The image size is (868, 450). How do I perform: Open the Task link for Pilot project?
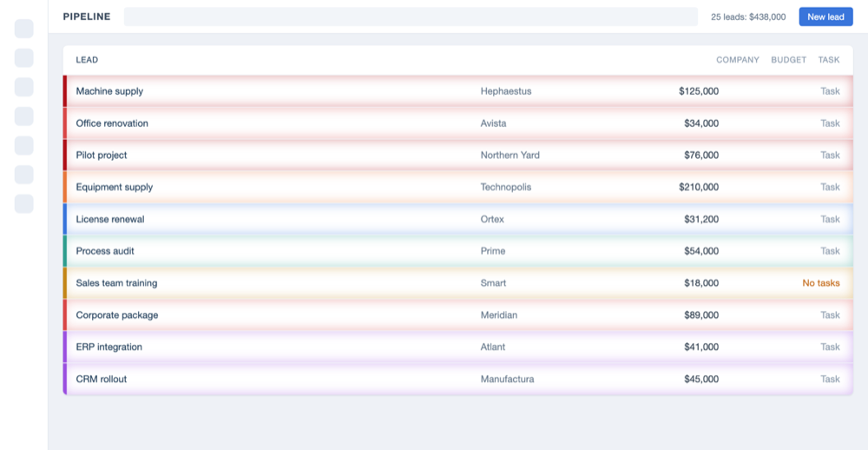830,156
